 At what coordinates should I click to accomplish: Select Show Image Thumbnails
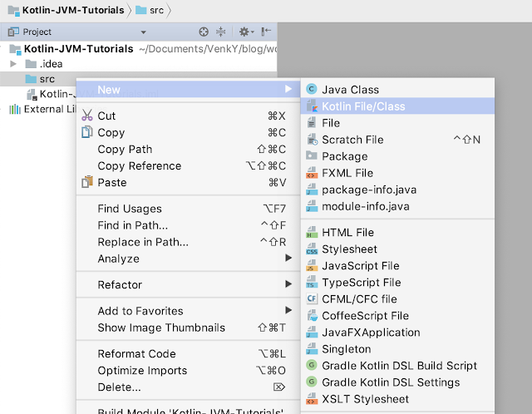click(x=189, y=328)
